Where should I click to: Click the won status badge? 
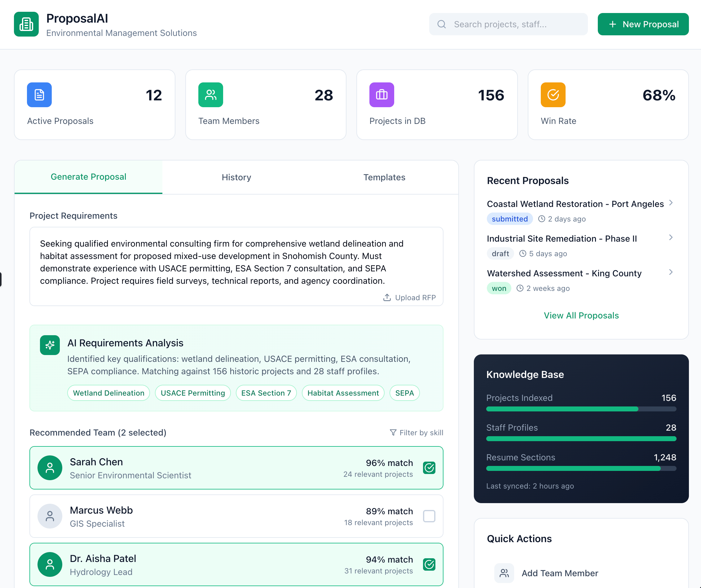(499, 288)
